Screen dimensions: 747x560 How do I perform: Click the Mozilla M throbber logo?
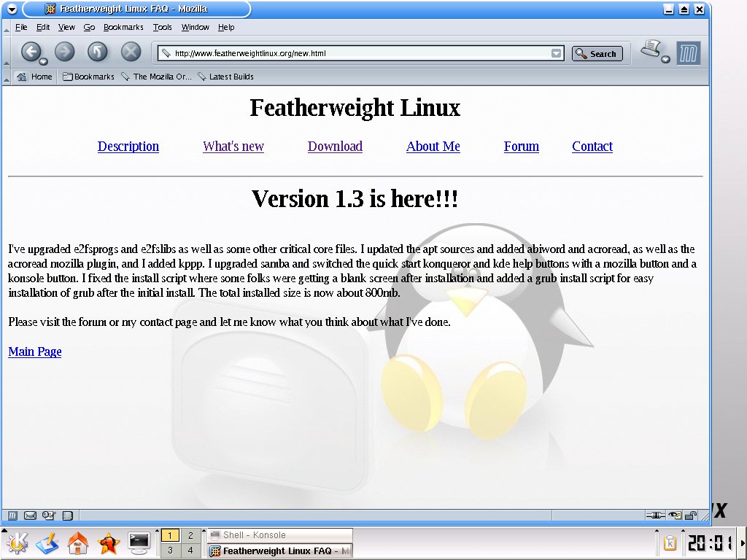point(689,52)
